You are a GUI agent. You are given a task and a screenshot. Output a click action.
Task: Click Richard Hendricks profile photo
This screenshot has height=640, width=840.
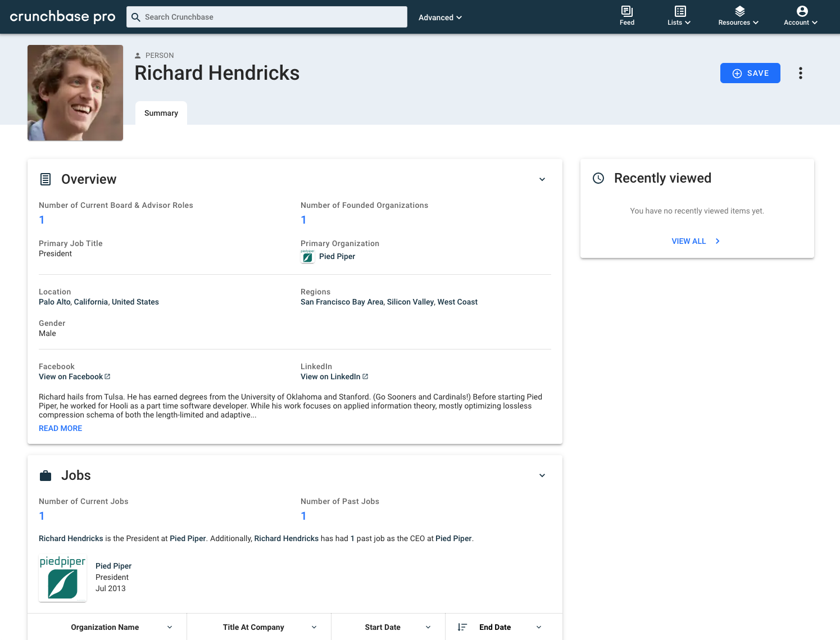click(x=75, y=93)
